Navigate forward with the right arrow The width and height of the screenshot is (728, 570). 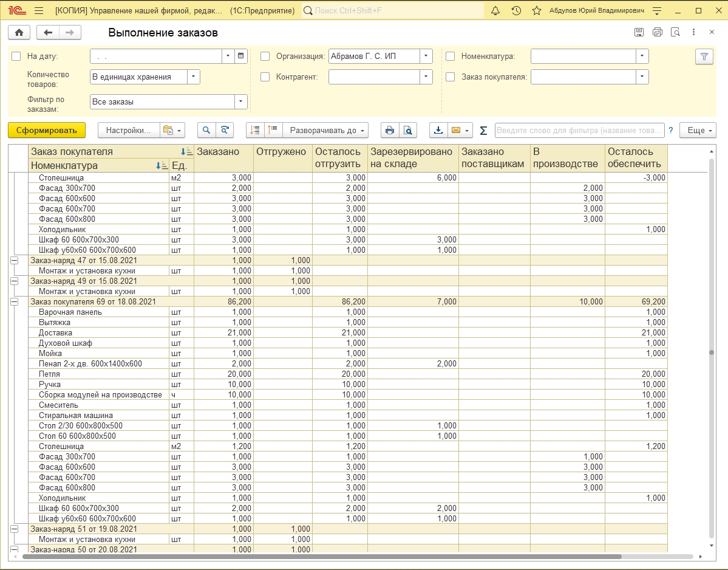(70, 33)
